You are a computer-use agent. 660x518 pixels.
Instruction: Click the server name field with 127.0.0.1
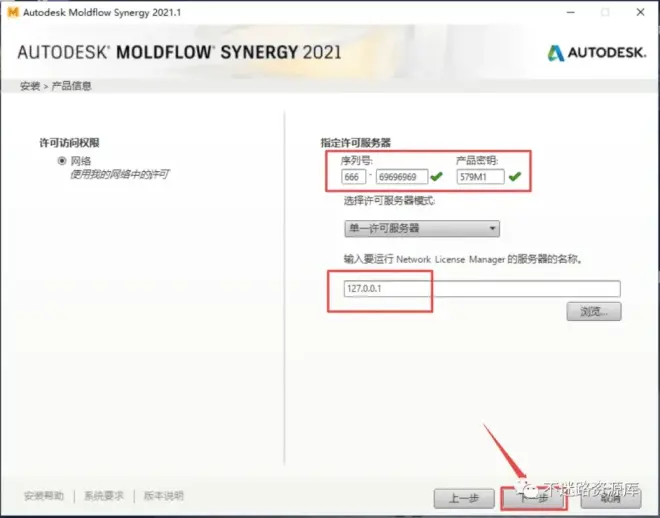click(x=480, y=288)
